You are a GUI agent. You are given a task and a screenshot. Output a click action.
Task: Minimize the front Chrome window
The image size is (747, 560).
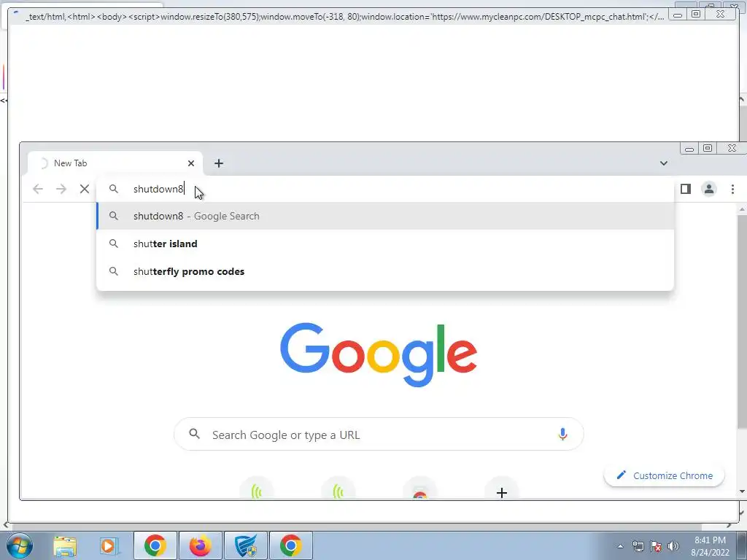[689, 148]
